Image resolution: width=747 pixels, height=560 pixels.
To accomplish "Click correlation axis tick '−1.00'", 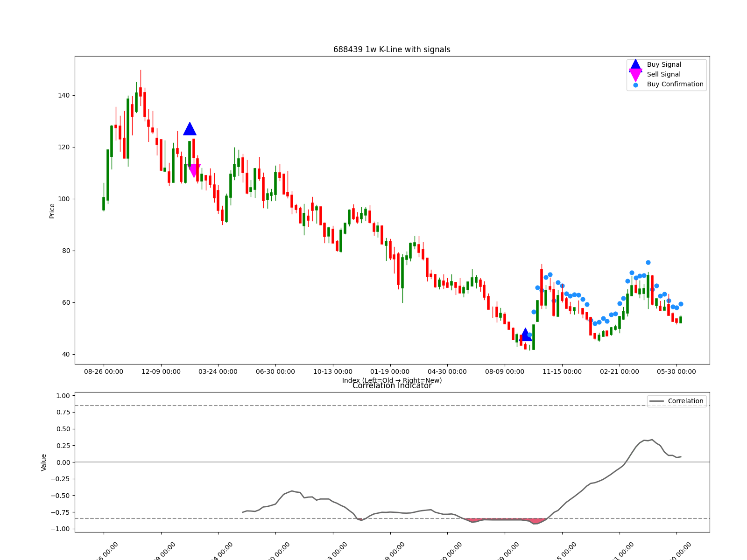I will pyautogui.click(x=61, y=529).
